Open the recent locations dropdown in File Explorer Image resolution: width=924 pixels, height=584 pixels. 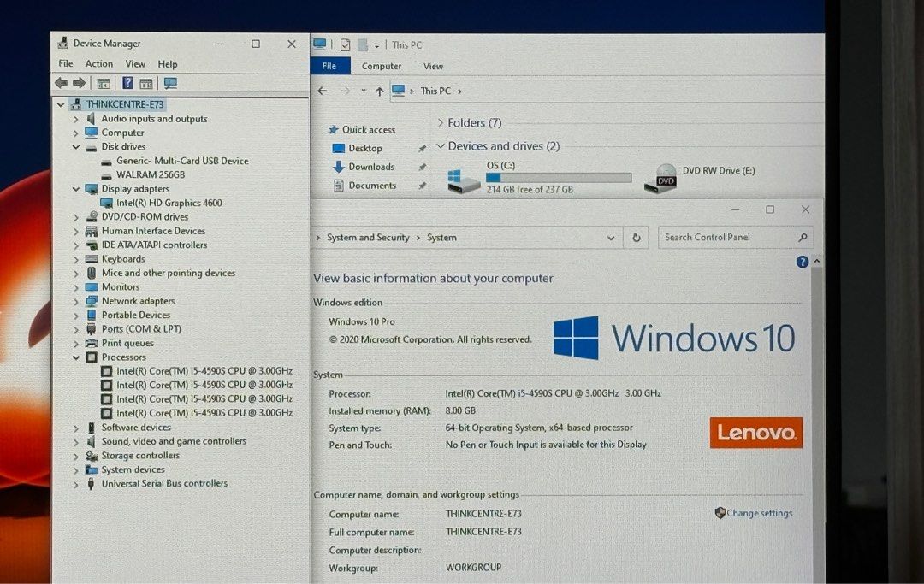pos(364,91)
